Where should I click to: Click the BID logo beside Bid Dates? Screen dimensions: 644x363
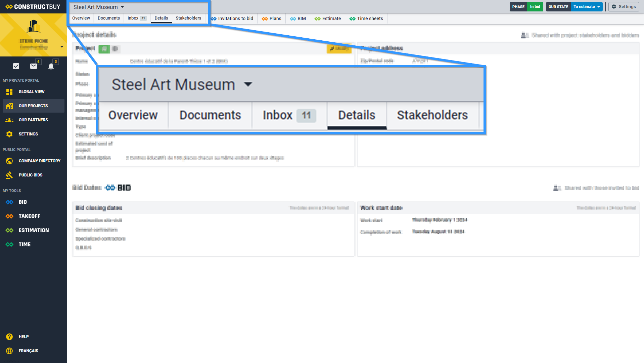(118, 188)
